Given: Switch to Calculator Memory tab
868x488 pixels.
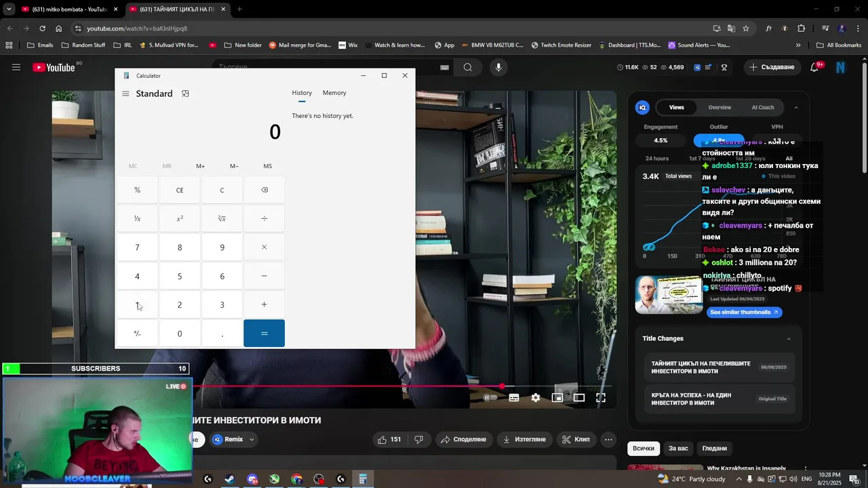Looking at the screenshot, I should [x=334, y=93].
